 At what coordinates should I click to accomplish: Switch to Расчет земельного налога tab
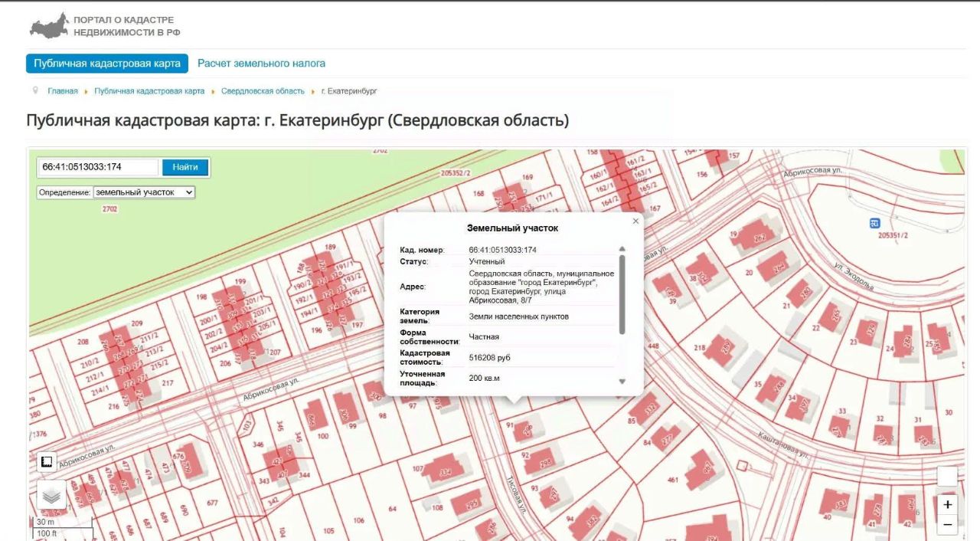(x=261, y=64)
